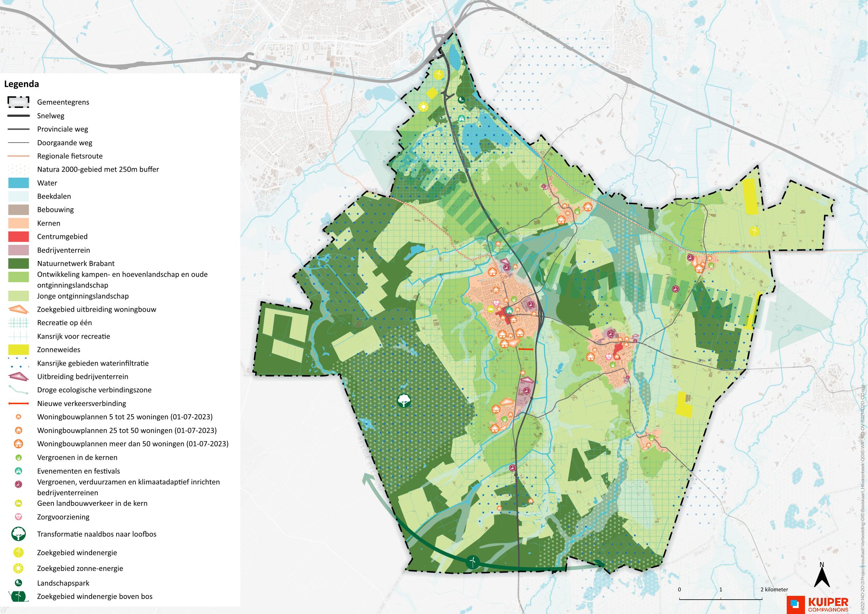Click the Gemeentegrens dashed border legend symbol
Image resolution: width=868 pixels, height=614 pixels.
point(18,102)
